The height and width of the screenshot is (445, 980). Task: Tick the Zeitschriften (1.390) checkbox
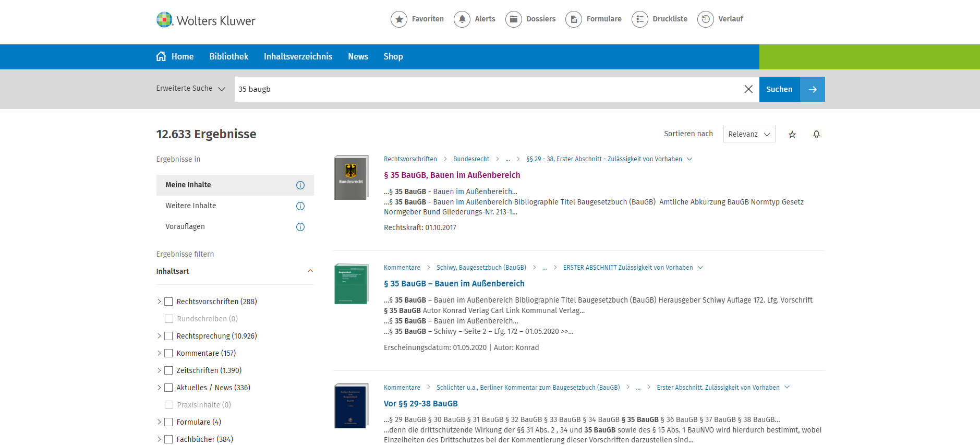(x=168, y=370)
